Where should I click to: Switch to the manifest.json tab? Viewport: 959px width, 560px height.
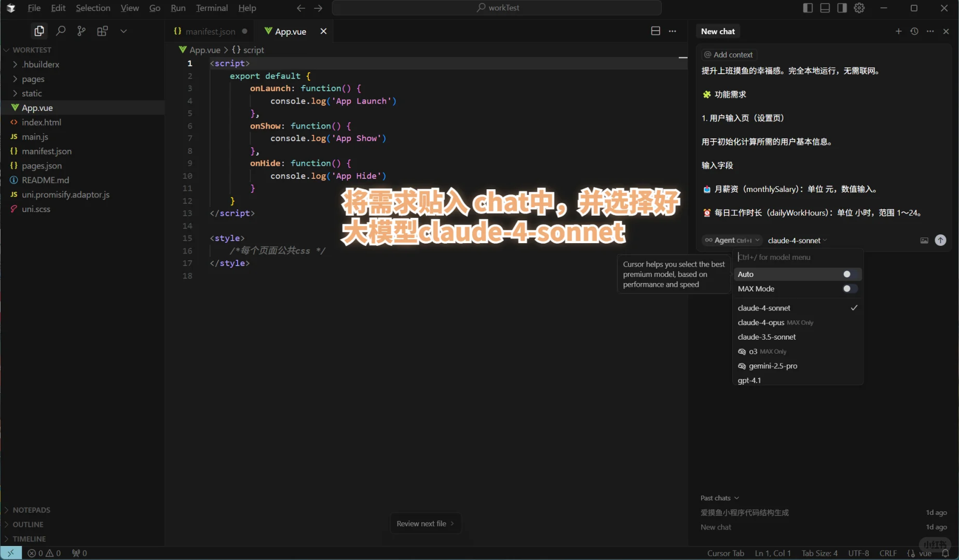click(x=209, y=31)
